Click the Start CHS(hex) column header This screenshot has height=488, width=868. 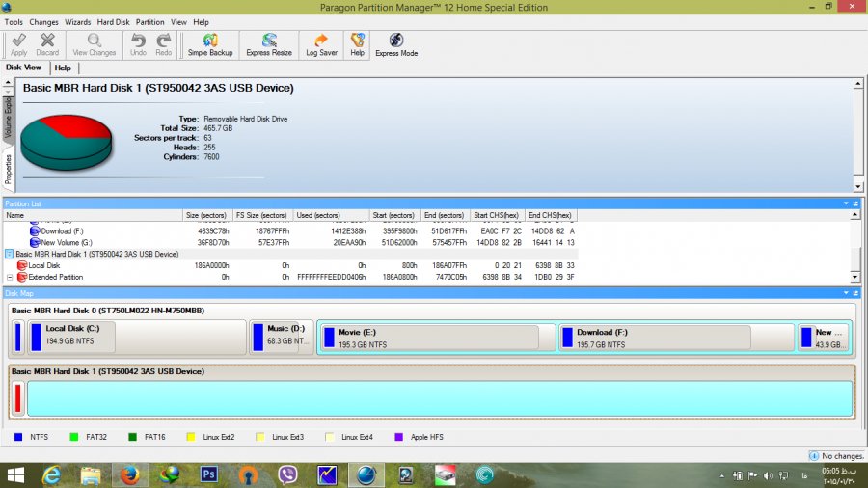click(x=496, y=215)
